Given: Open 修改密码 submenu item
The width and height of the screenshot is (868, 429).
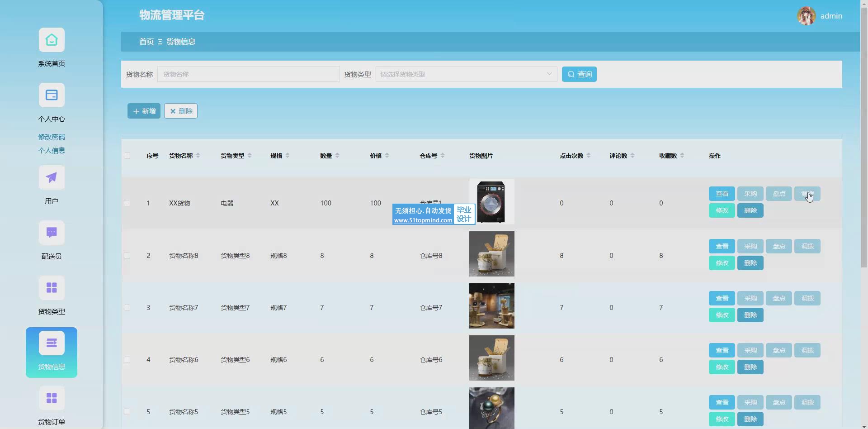Looking at the screenshot, I should [x=52, y=137].
